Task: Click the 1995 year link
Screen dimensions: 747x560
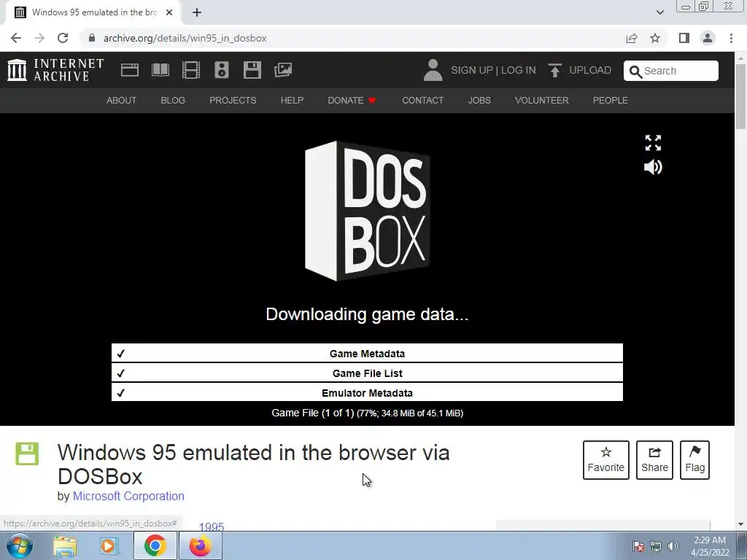Action: click(x=212, y=526)
